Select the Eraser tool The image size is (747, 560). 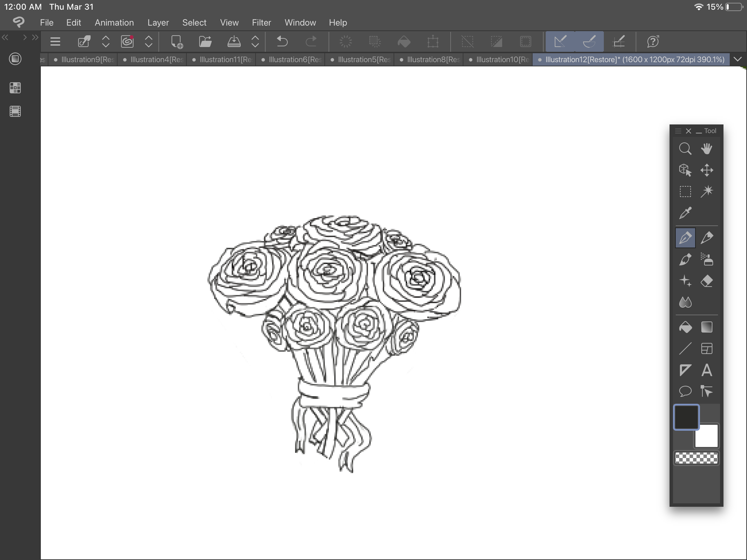(707, 281)
